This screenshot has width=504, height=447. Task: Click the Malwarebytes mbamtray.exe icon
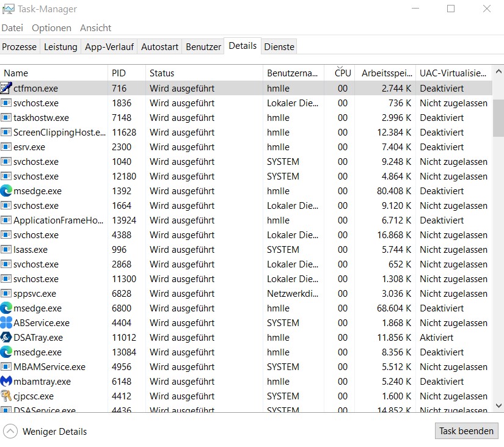coord(6,382)
